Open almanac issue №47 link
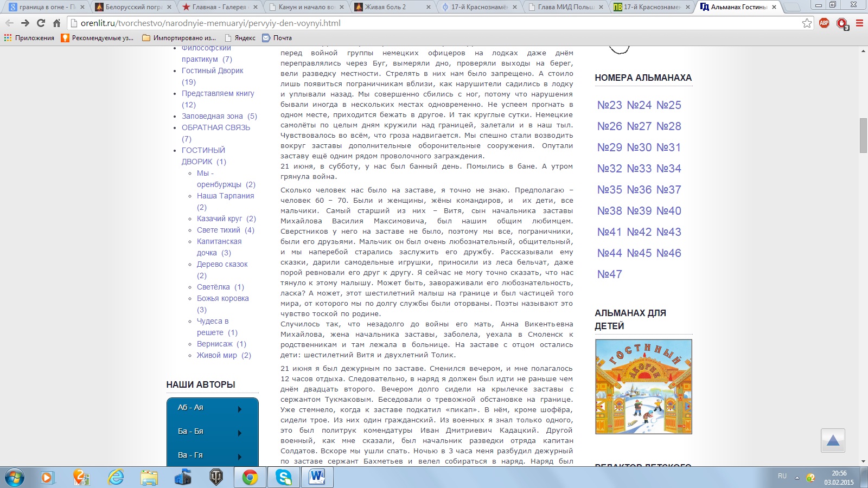 (609, 274)
